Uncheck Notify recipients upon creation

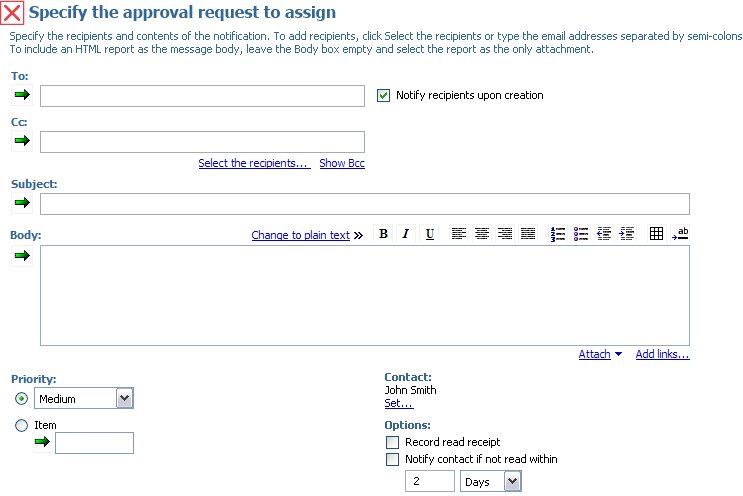(x=383, y=96)
